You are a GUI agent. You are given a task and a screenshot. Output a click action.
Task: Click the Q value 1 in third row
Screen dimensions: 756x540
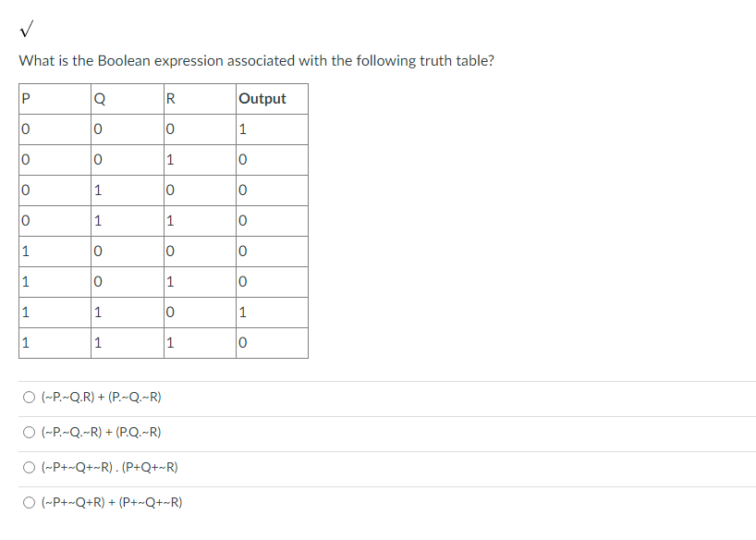(x=96, y=190)
